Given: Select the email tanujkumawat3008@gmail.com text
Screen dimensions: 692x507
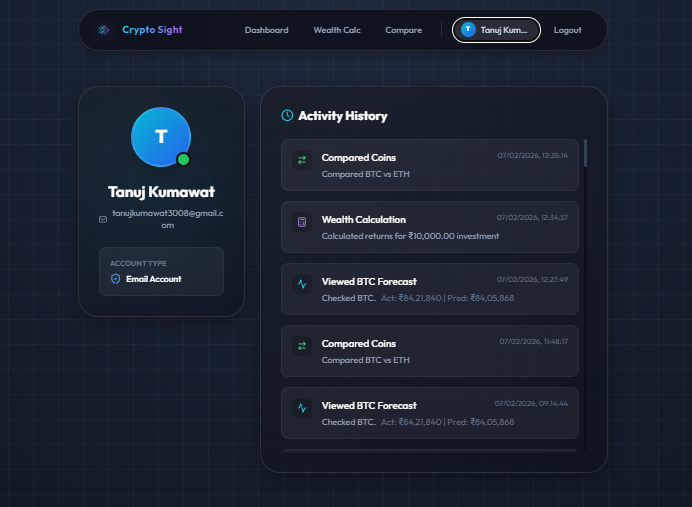Looking at the screenshot, I should (x=168, y=219).
